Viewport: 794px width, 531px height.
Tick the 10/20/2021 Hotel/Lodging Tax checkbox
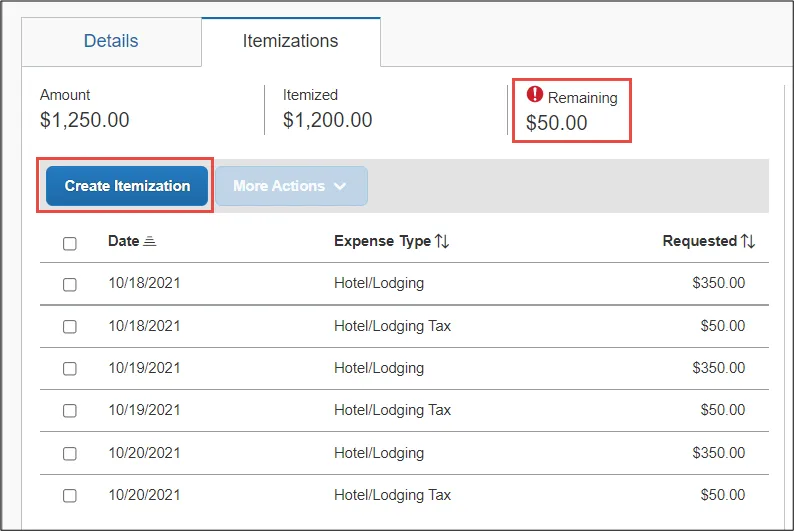[x=70, y=496]
